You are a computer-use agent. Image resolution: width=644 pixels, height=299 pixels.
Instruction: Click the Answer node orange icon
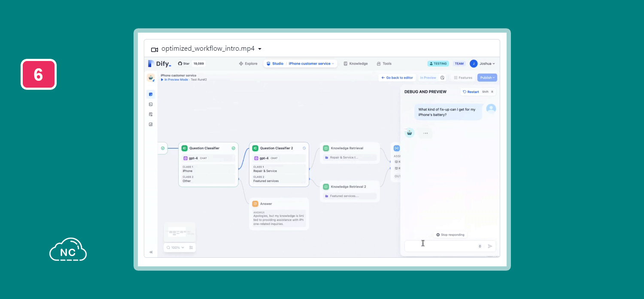point(255,204)
